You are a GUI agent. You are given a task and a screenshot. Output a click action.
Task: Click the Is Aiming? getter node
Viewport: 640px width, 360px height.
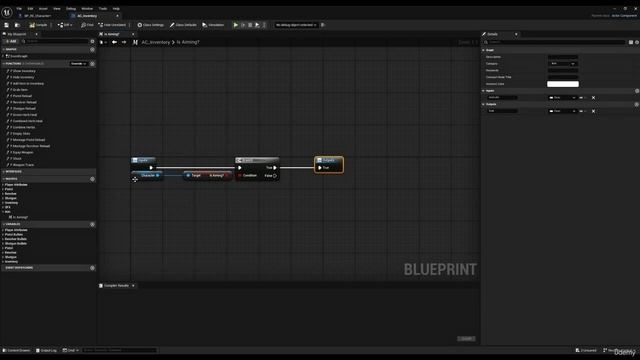(208, 176)
